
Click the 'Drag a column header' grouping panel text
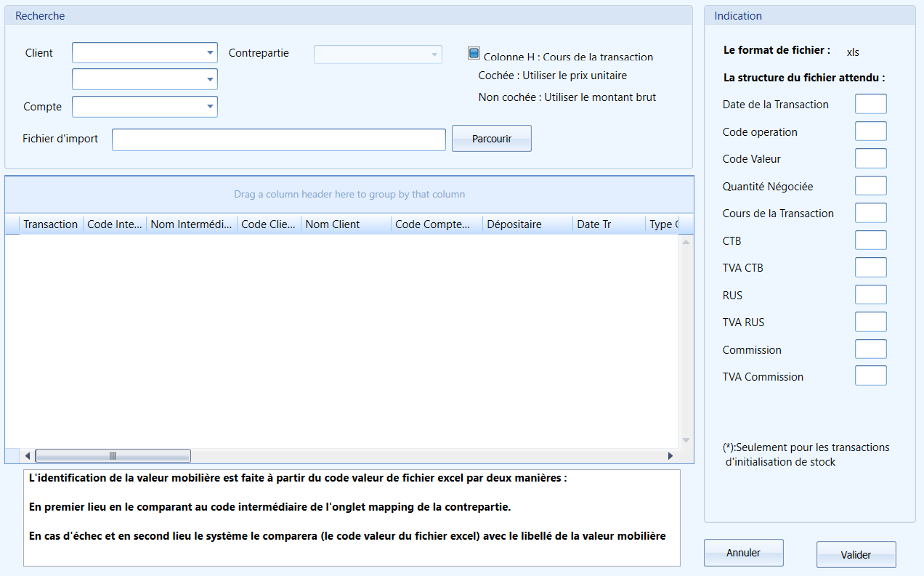(x=349, y=195)
